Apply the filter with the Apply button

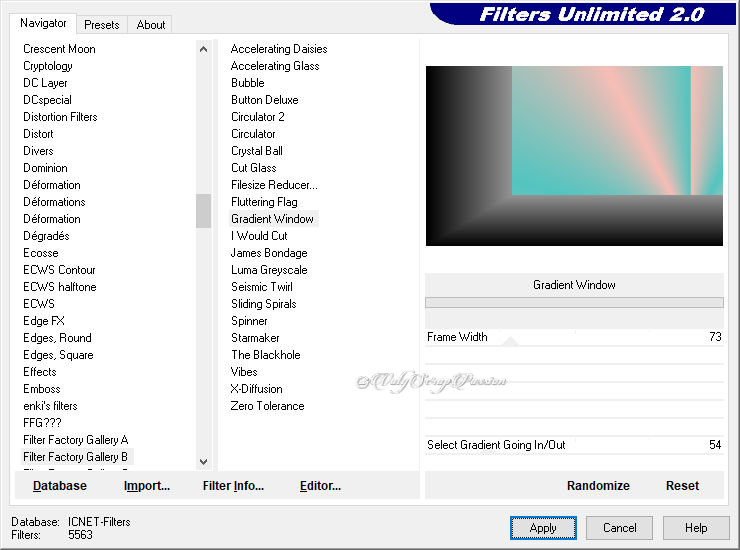543,528
